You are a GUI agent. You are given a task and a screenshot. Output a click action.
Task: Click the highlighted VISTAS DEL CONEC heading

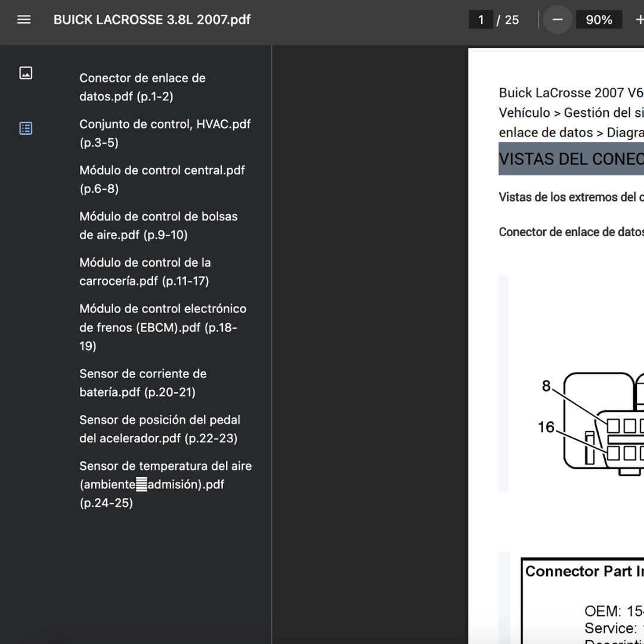click(571, 159)
